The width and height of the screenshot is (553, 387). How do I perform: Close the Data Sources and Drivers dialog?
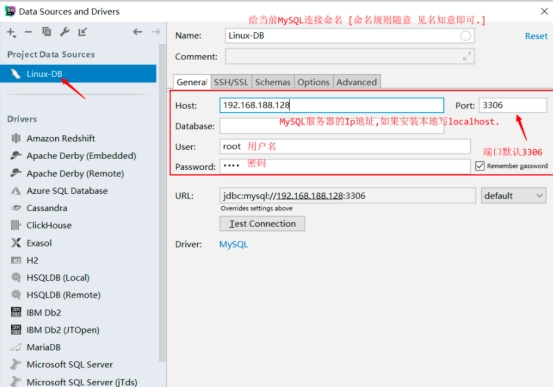tap(544, 11)
